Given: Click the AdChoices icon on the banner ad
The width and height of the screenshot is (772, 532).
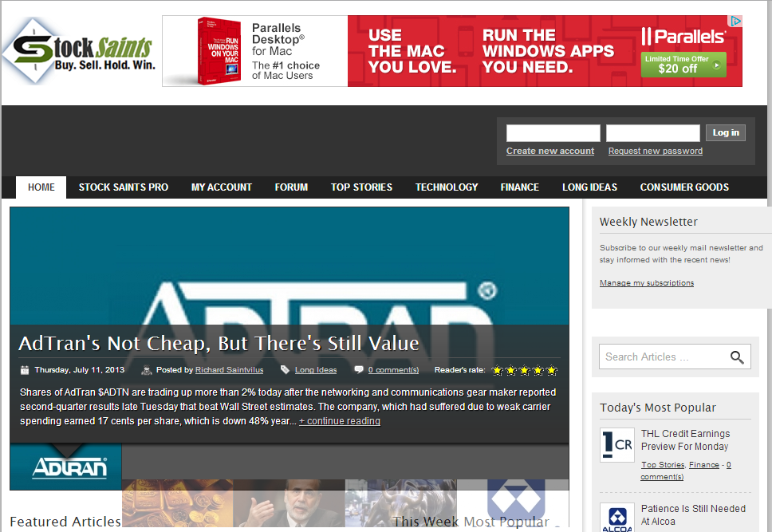Looking at the screenshot, I should coord(736,22).
